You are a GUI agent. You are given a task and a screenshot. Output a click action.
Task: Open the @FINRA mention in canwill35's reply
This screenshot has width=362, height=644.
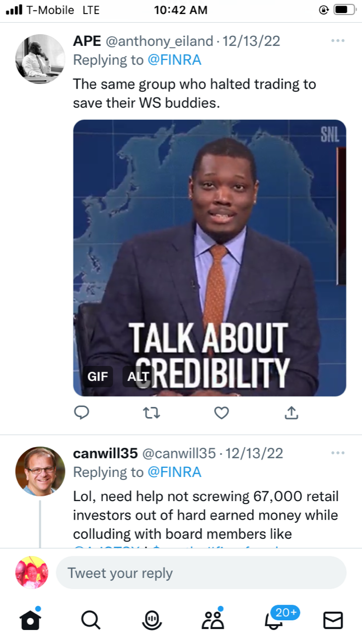(174, 472)
